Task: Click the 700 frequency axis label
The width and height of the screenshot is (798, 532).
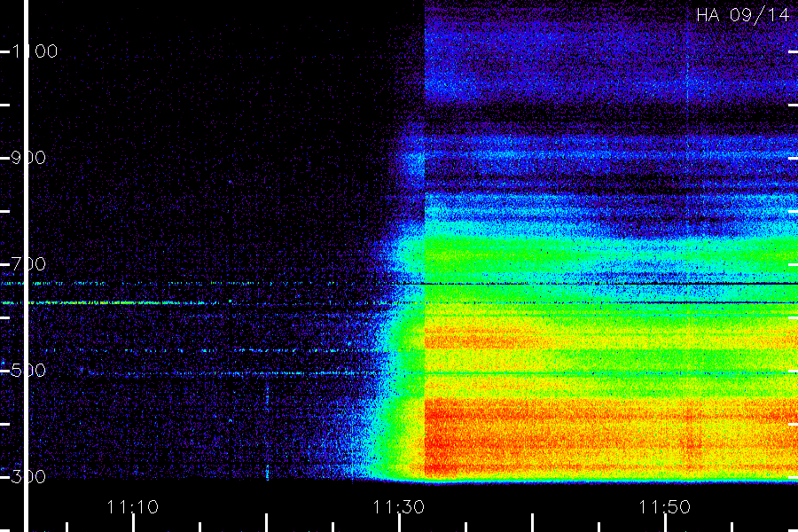Action: (x=28, y=264)
